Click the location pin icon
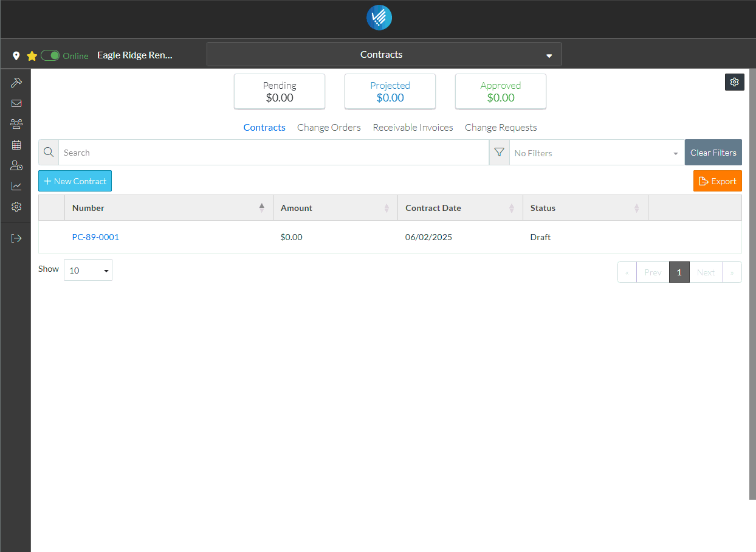This screenshot has width=756, height=552. click(16, 56)
